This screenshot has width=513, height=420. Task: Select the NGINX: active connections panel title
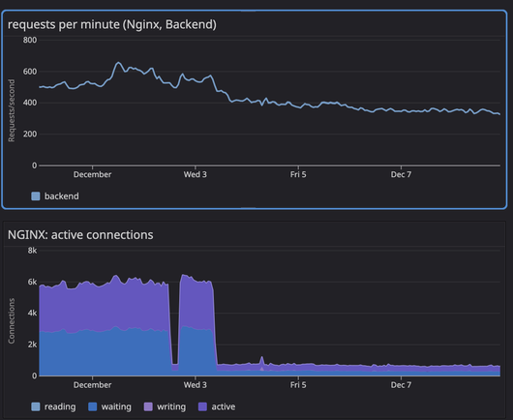pyautogui.click(x=80, y=235)
